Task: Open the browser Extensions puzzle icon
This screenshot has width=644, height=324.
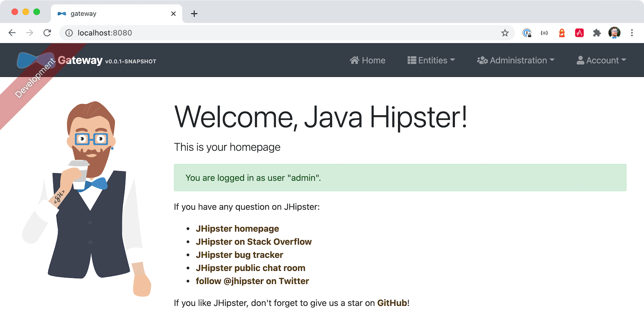Action: [597, 33]
